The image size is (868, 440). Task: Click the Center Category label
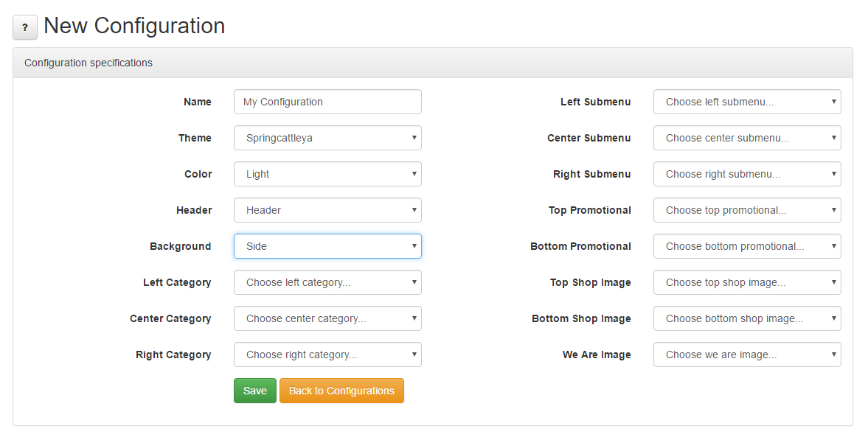coord(170,318)
